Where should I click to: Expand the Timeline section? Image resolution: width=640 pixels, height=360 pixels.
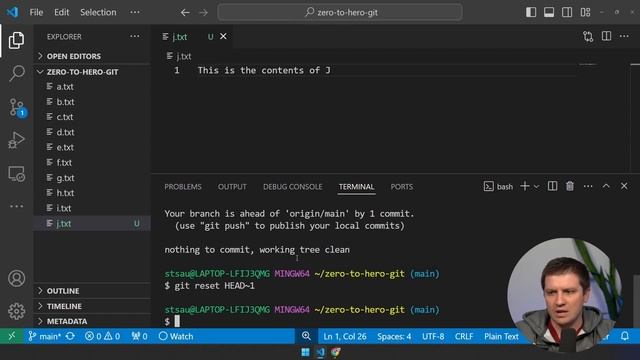[x=92, y=306]
